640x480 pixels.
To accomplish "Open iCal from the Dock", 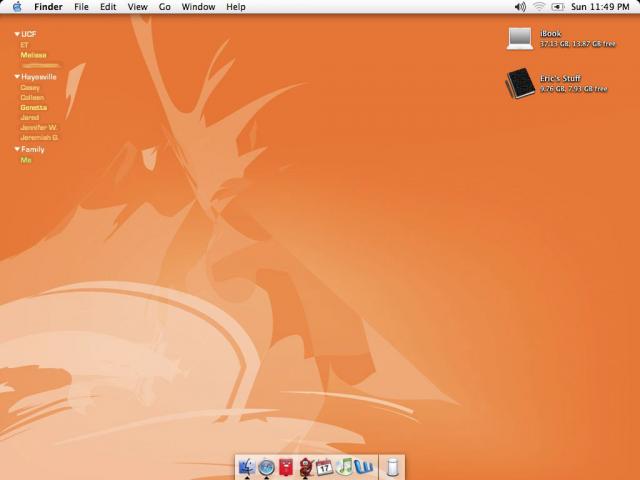I will [325, 467].
